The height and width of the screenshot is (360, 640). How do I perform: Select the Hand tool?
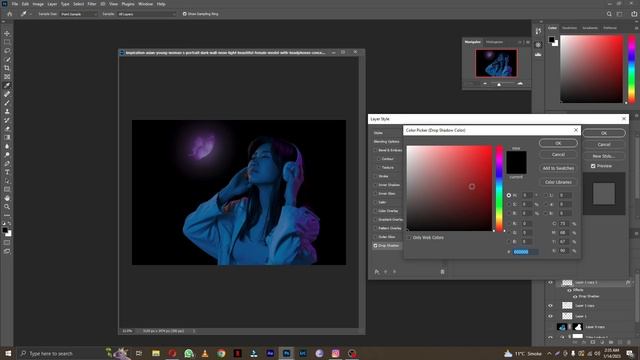coord(7,198)
